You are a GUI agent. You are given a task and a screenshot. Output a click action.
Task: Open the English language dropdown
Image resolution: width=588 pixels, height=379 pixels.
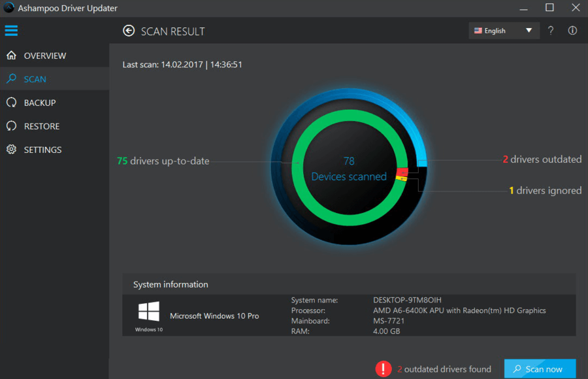(504, 31)
